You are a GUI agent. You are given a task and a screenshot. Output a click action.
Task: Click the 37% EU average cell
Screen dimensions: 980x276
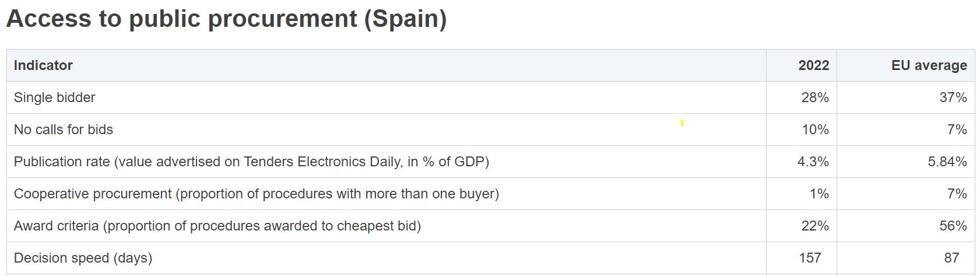(953, 97)
